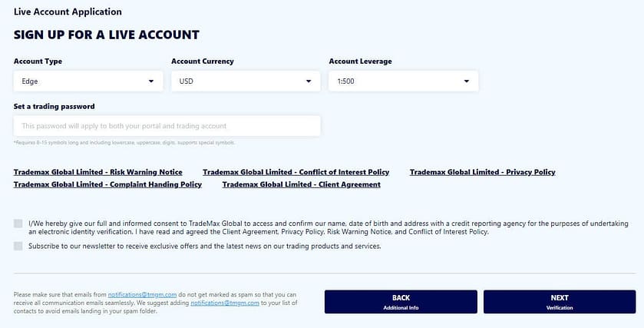Click the Account Type dropdown arrow icon

150,81
